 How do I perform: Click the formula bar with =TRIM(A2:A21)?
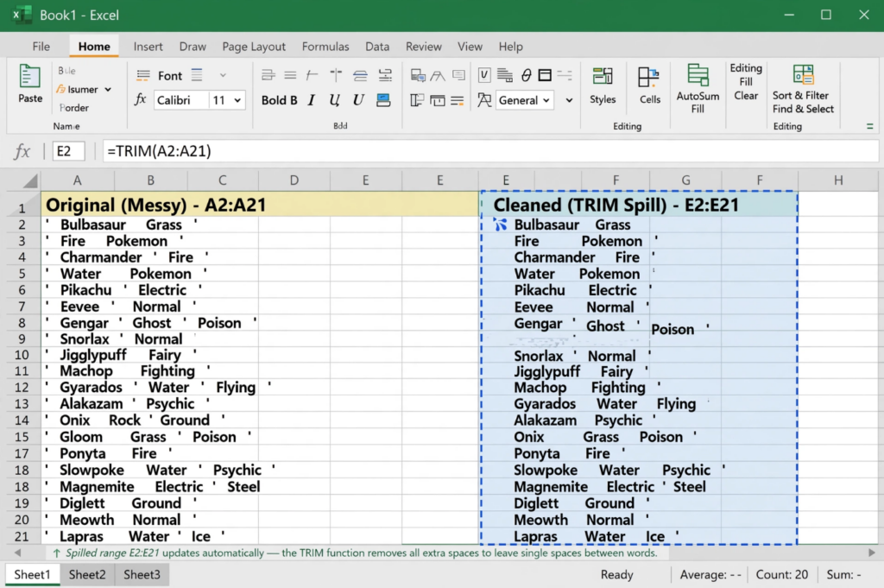489,151
